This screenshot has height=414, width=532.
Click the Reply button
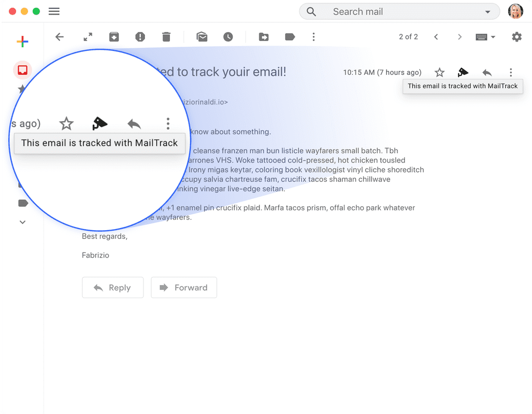tap(113, 287)
